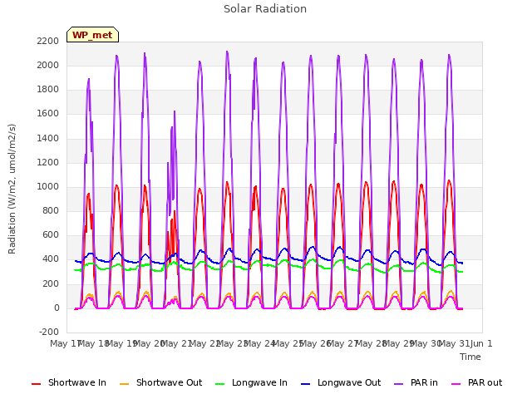Screen dimensions: 532x399
Task: Click the Jun 1 x-axis date label
Action: pyautogui.click(x=481, y=343)
